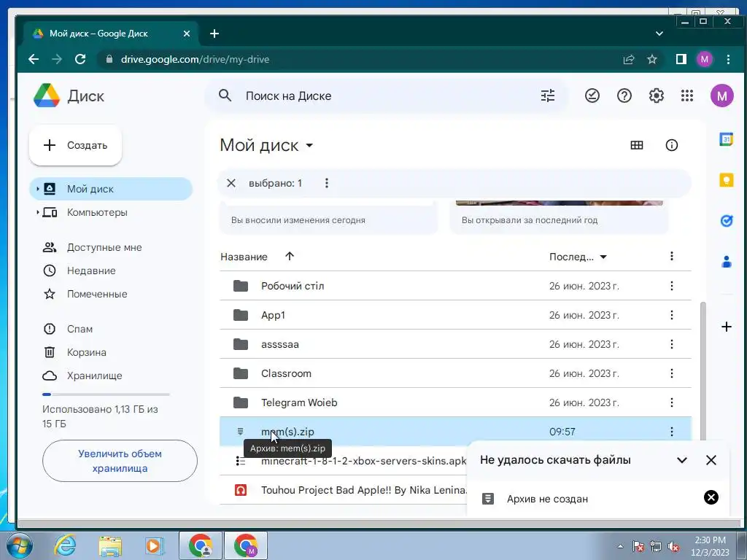Show file details info icon
Image resolution: width=747 pixels, height=560 pixels.
(x=672, y=145)
